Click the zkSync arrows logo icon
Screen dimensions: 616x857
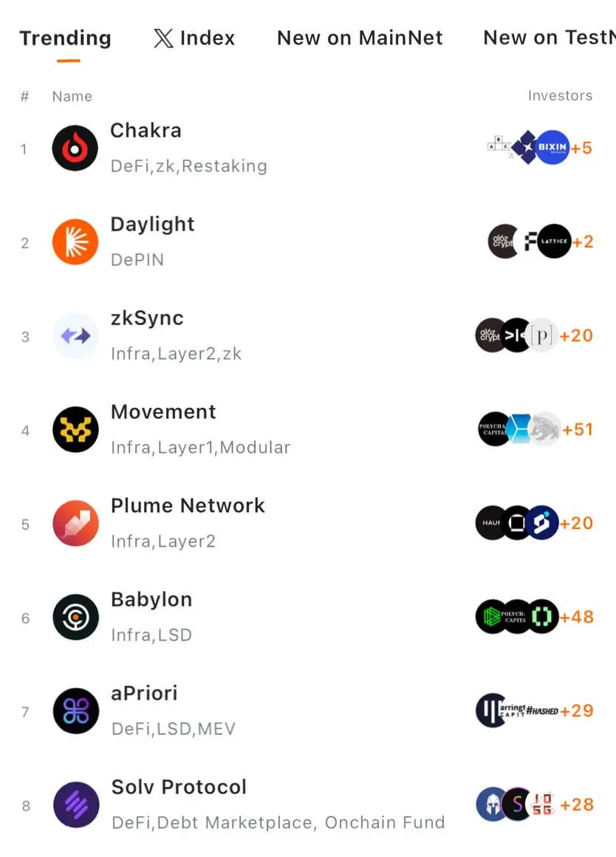75,335
